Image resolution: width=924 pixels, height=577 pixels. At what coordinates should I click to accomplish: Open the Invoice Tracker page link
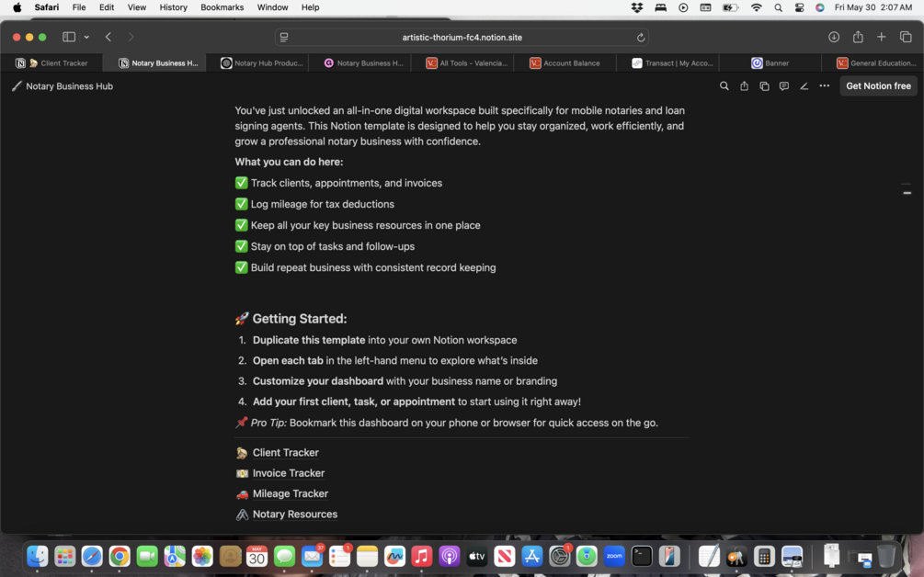pyautogui.click(x=289, y=473)
